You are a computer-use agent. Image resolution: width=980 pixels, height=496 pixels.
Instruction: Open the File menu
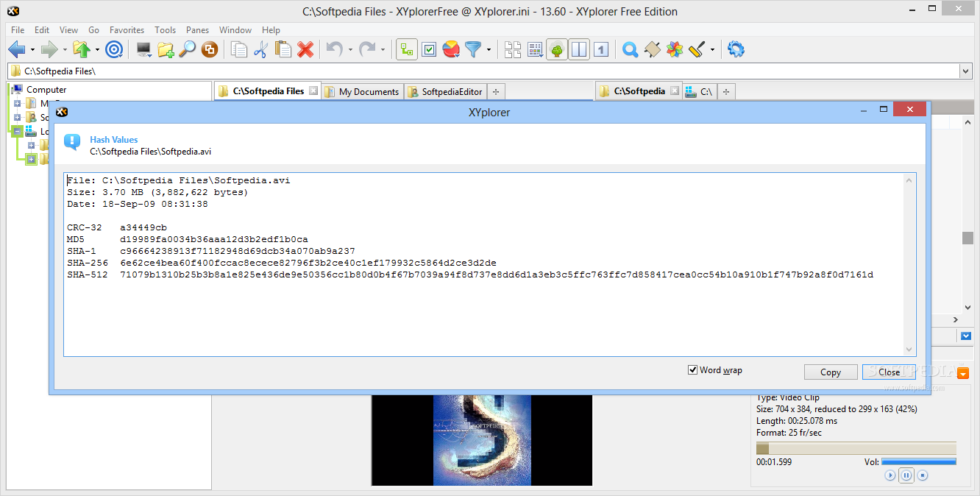[x=18, y=30]
